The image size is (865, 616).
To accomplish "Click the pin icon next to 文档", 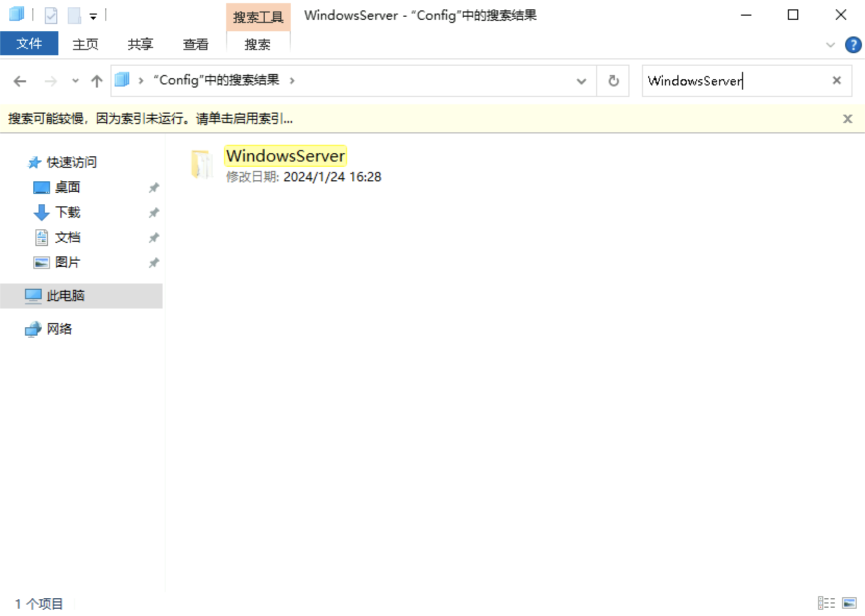I will click(154, 238).
